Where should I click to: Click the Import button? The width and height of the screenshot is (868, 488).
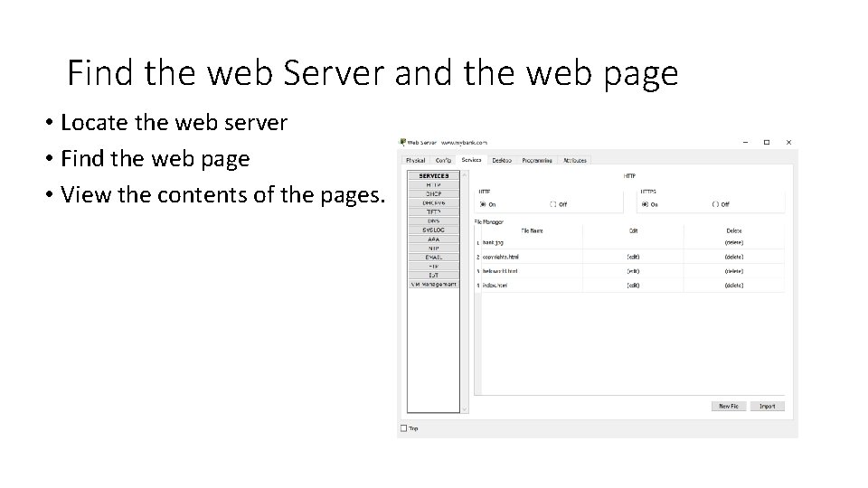coord(768,406)
